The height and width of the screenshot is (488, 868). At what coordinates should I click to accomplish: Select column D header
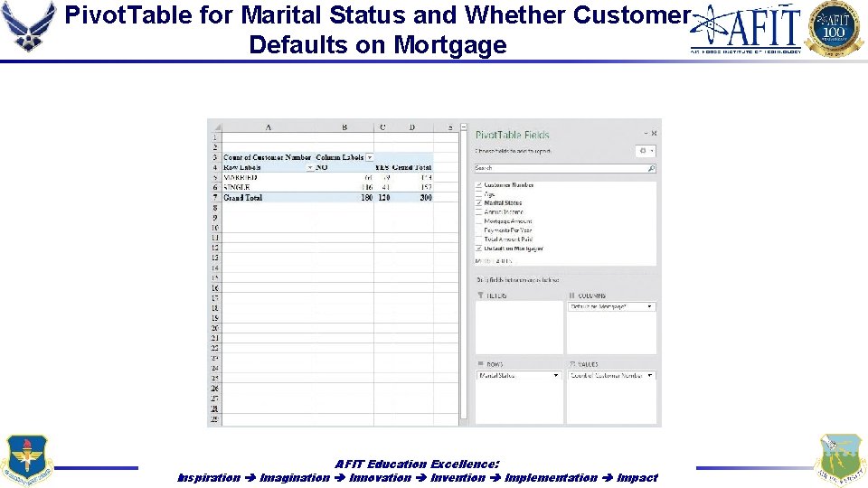coord(412,127)
